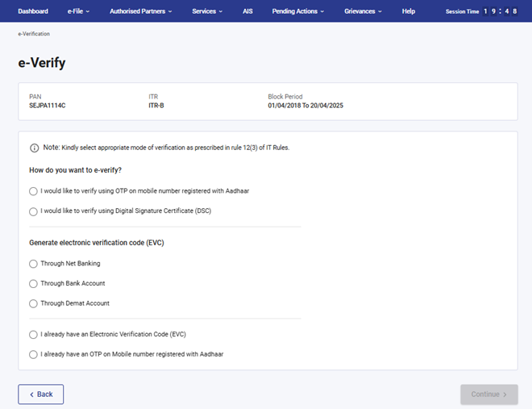Screen dimensions: 532x409
Task: Expand the e-File dropdown menu
Action: 78,11
